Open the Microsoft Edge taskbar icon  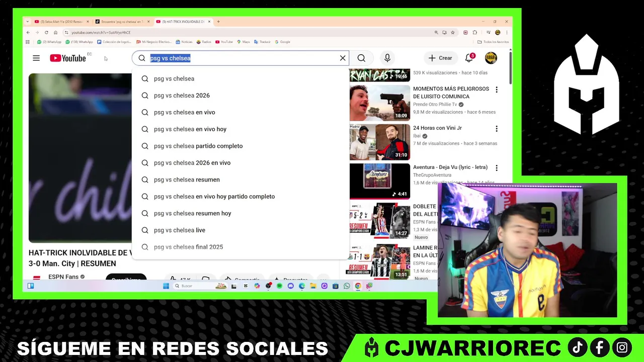tap(302, 286)
